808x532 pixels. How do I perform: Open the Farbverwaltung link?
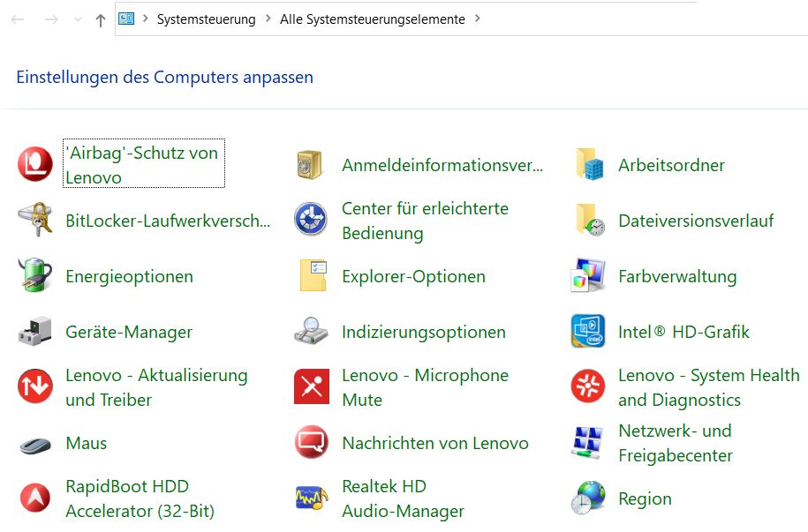[677, 276]
